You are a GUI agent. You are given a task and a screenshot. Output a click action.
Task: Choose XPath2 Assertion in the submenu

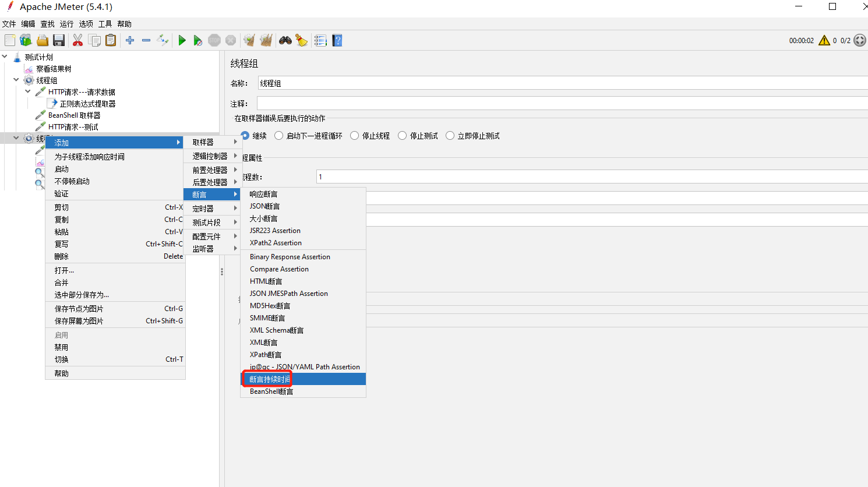click(304, 243)
